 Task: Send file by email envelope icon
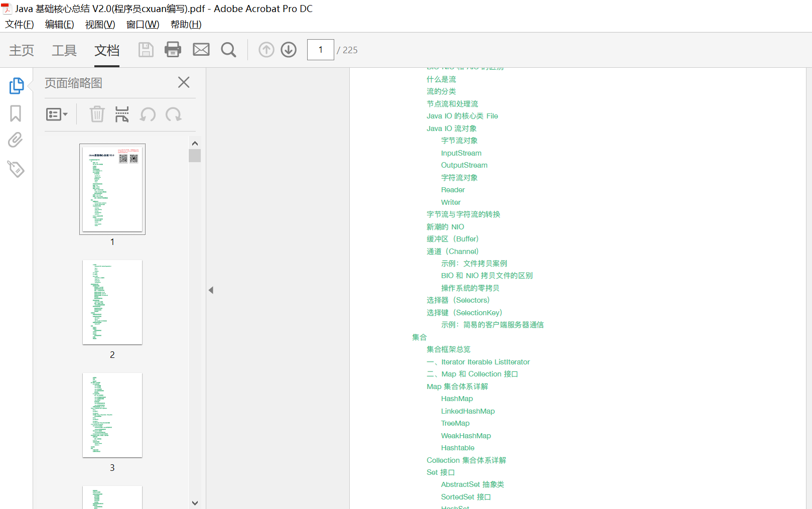[201, 49]
